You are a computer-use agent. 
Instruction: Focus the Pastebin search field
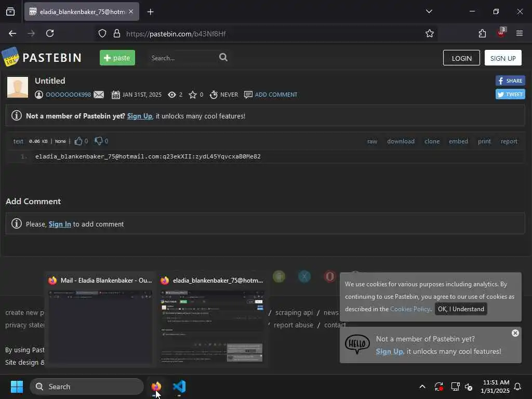(182, 58)
